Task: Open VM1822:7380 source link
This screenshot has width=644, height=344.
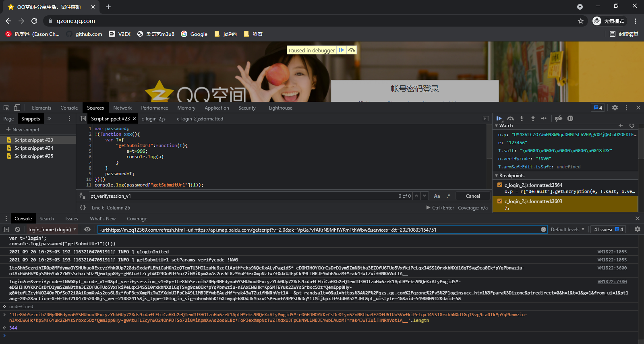Action: (612, 282)
